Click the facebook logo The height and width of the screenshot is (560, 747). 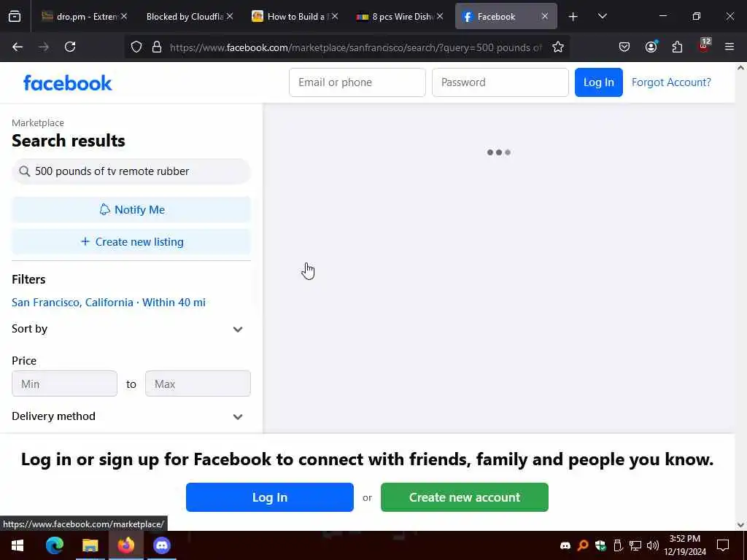click(68, 83)
